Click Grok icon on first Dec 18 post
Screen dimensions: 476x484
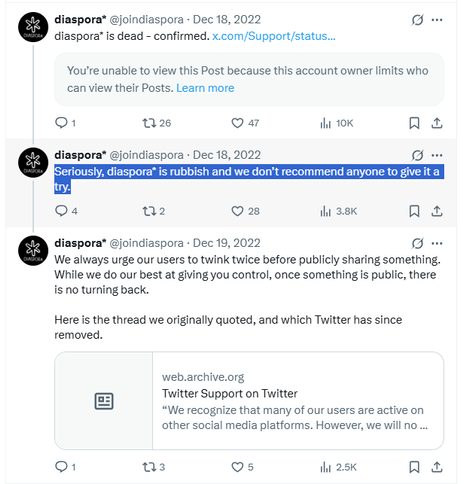pyautogui.click(x=417, y=20)
